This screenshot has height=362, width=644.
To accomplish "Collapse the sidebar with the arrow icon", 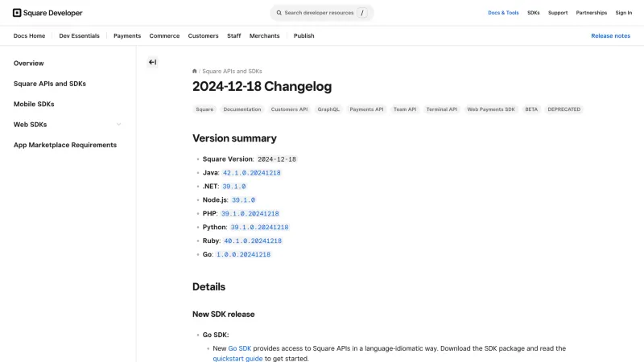I will point(152,63).
